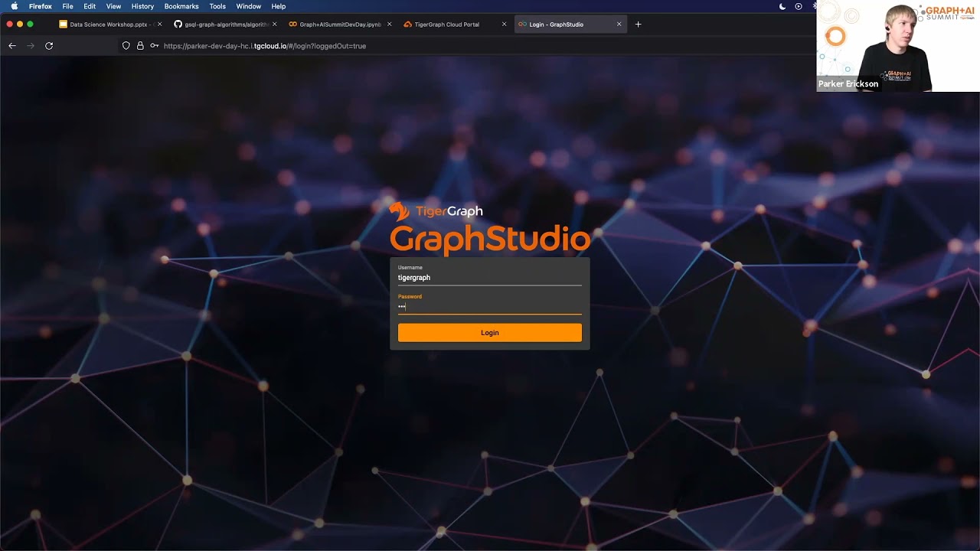Click the site security padlock icon
The image size is (980, 551).
pyautogui.click(x=140, y=46)
